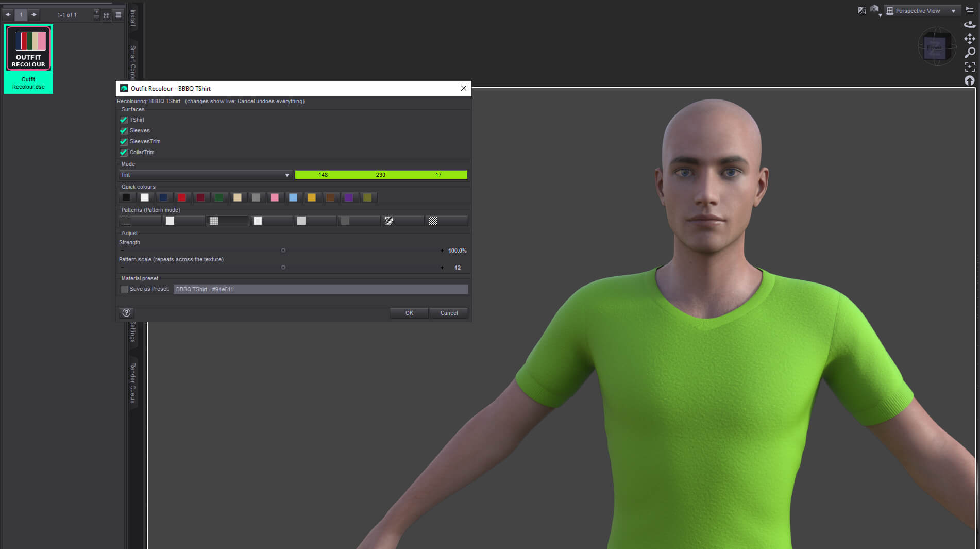
Task: Click the Pattern scale value 12
Action: pyautogui.click(x=458, y=268)
